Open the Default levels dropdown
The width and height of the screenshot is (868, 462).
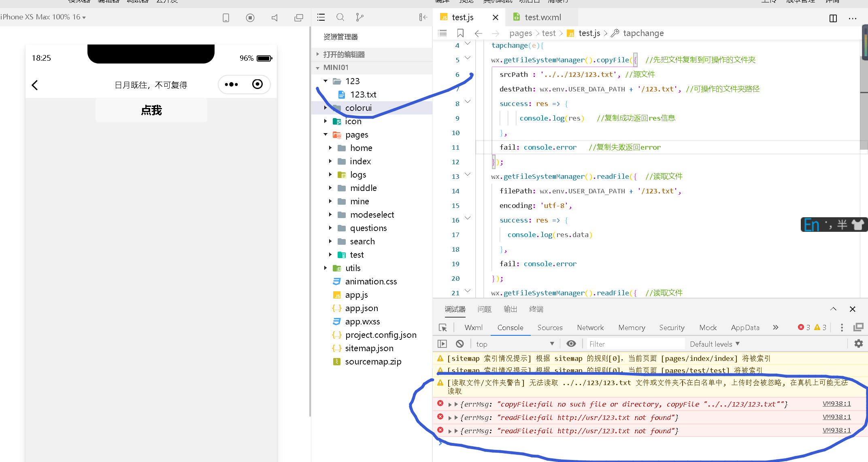[x=715, y=344]
